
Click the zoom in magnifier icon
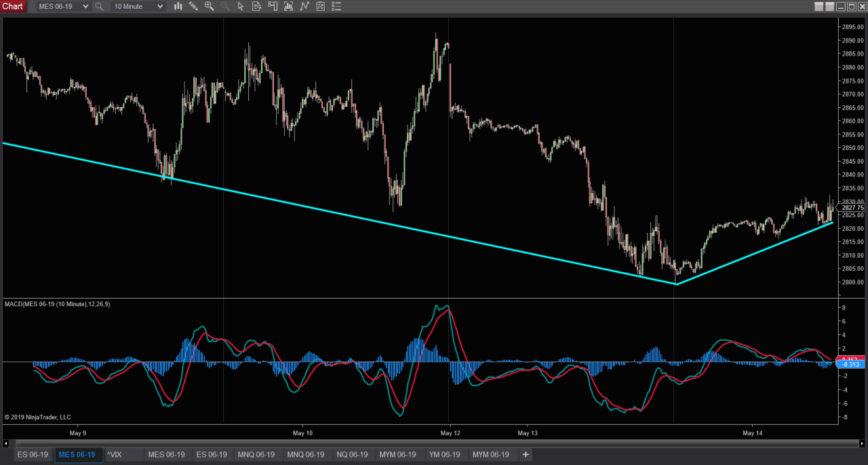209,6
